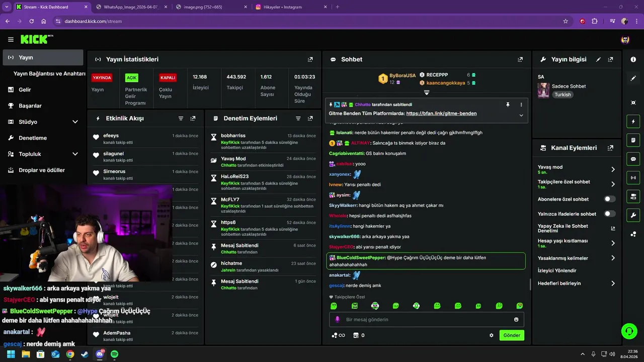Click the purple microphone icon in message box
This screenshot has height=362, width=644.
[x=337, y=320]
